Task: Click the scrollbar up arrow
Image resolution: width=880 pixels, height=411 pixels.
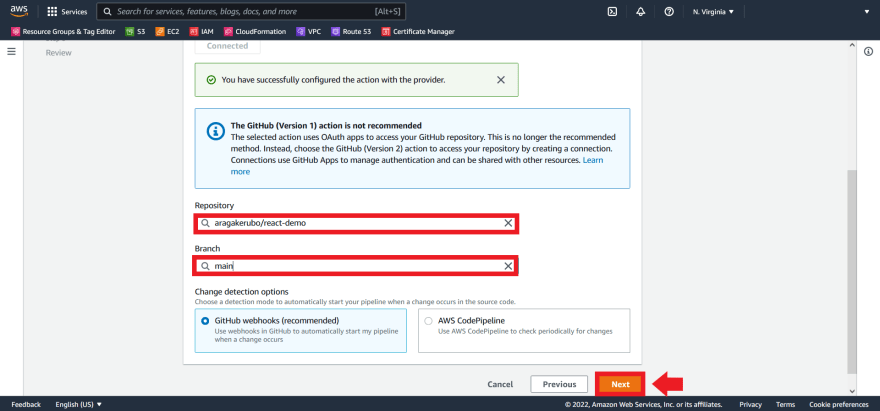Action: [x=852, y=45]
